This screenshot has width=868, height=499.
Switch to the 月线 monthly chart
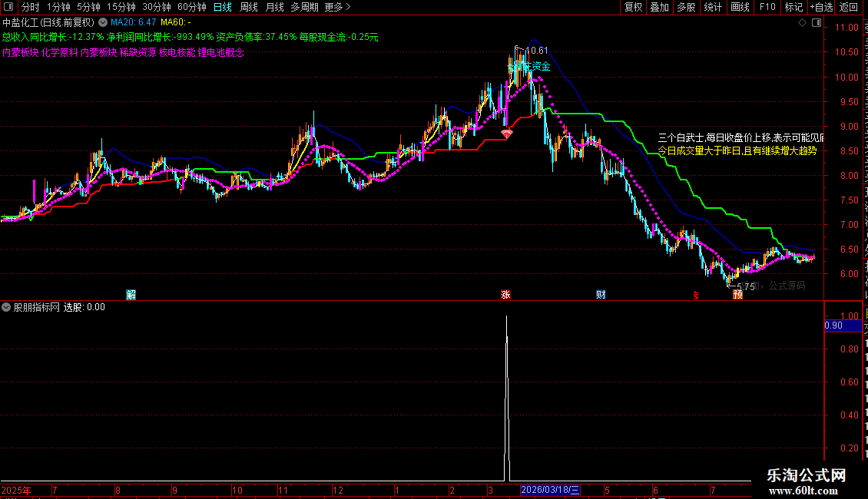pos(274,7)
